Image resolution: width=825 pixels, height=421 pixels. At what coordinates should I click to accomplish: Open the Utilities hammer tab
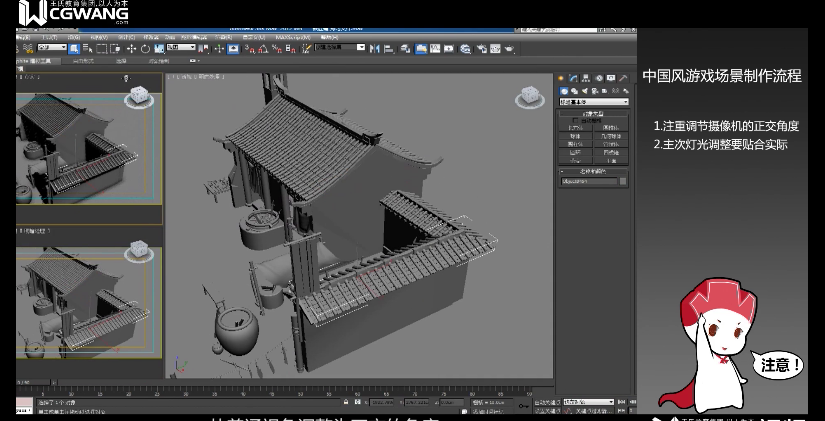(x=623, y=78)
